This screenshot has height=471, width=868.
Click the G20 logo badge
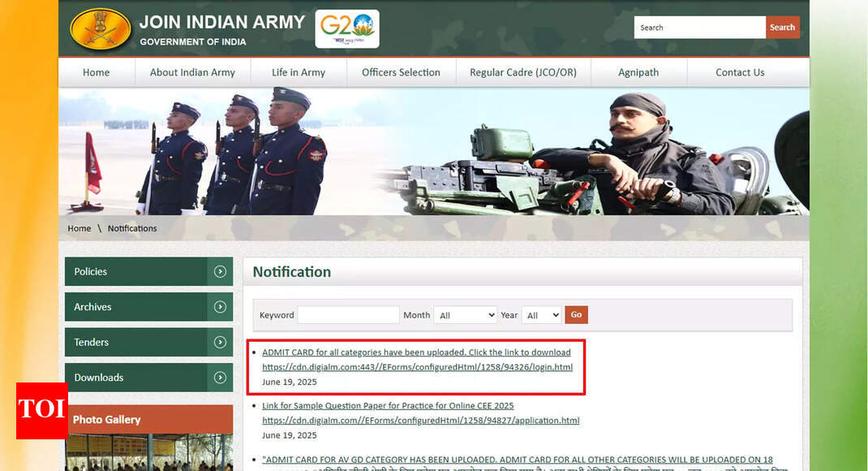346,28
